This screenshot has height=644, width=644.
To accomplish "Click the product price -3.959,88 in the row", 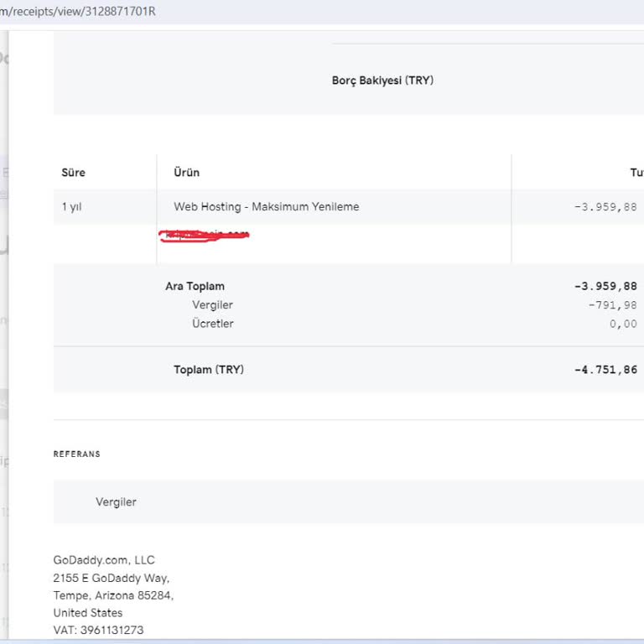I will 605,206.
